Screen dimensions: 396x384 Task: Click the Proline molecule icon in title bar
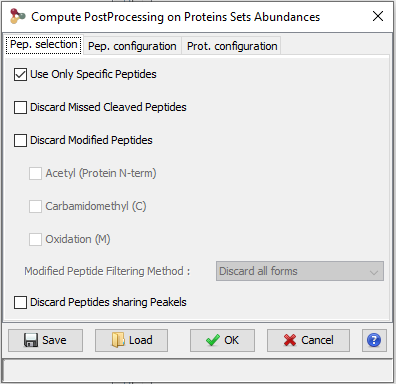point(17,16)
